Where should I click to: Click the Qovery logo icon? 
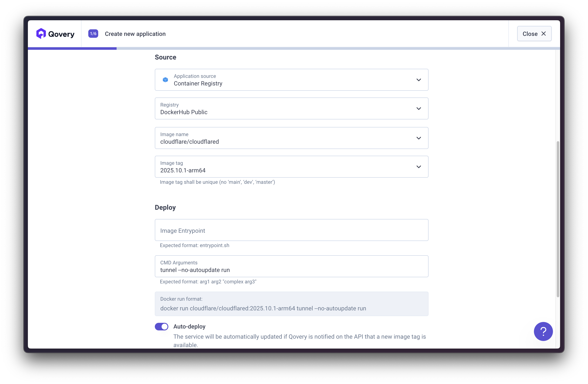coord(41,34)
